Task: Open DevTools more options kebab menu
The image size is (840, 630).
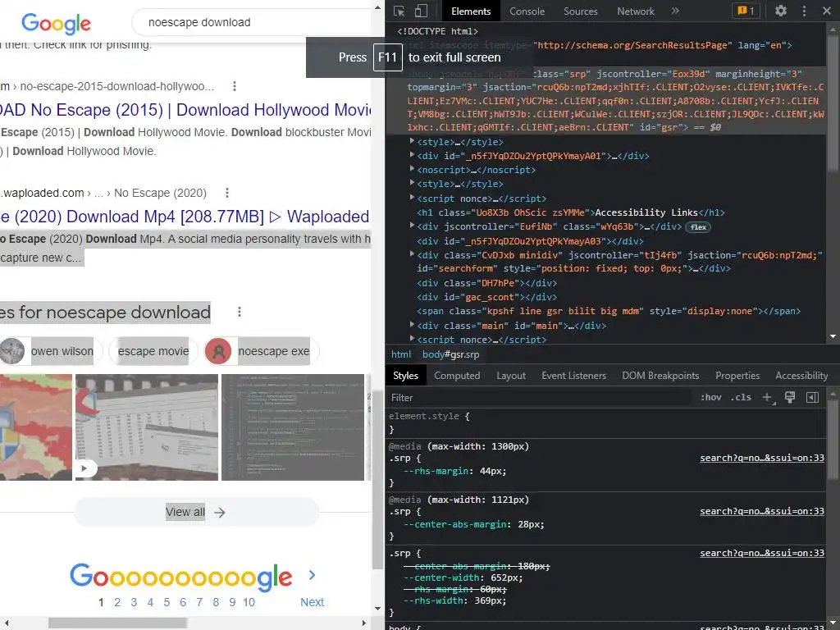Action: [x=804, y=11]
